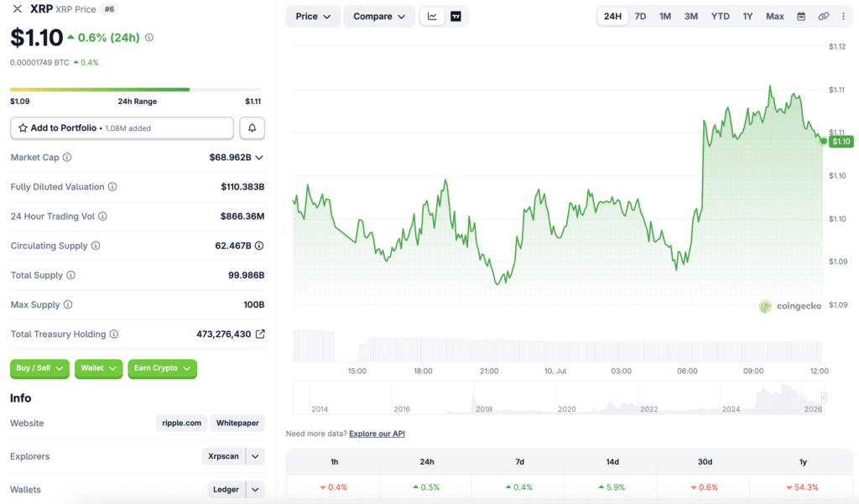The image size is (859, 504).
Task: Select the 1M time range tab
Action: pyautogui.click(x=665, y=17)
